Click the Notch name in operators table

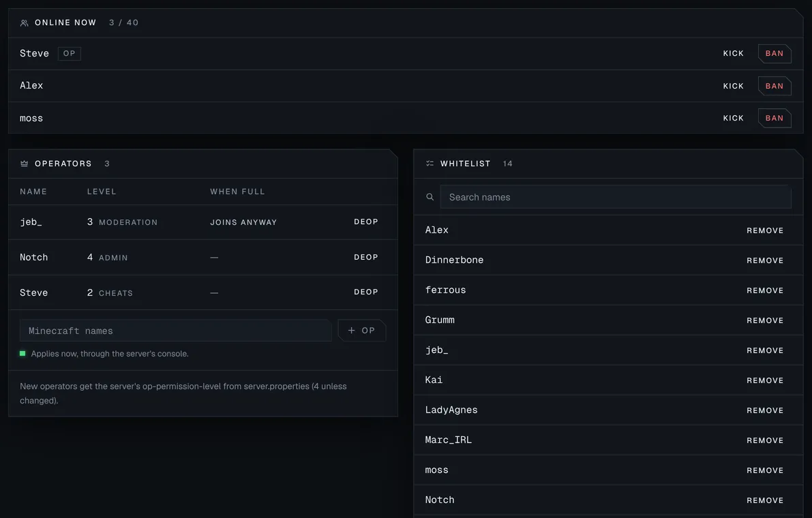click(33, 257)
